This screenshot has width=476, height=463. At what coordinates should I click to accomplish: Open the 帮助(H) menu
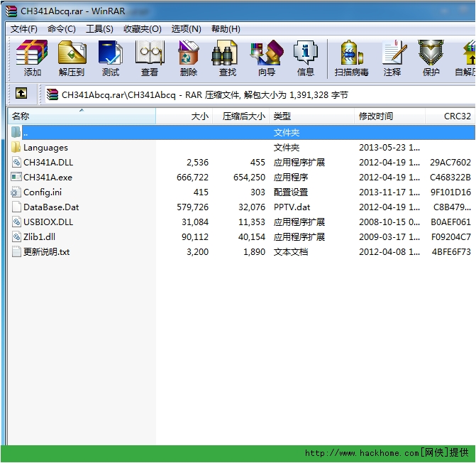click(226, 29)
